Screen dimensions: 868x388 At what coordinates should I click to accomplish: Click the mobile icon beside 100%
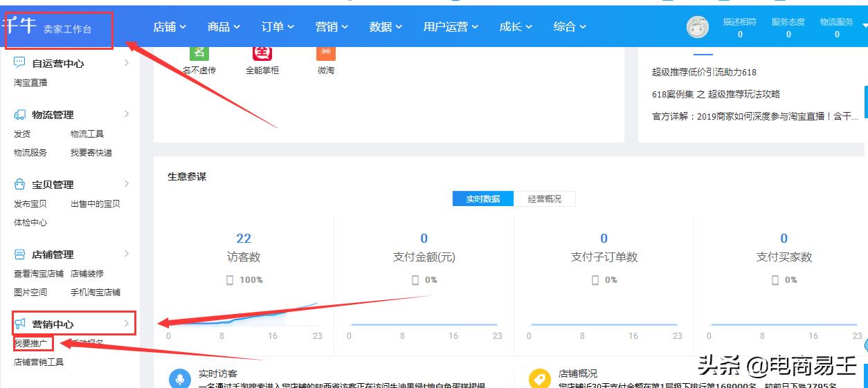pos(230,280)
